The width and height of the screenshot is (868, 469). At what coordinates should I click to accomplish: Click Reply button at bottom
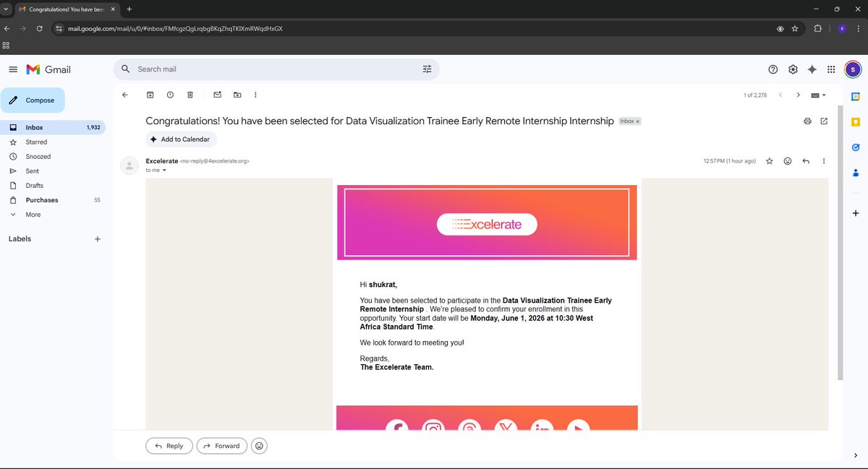point(169,446)
